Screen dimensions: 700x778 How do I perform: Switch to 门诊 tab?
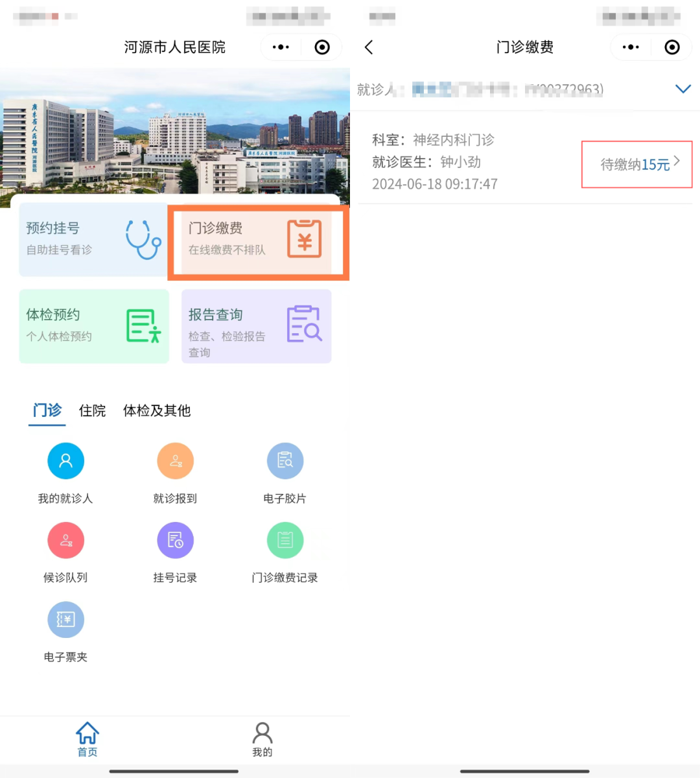(47, 410)
